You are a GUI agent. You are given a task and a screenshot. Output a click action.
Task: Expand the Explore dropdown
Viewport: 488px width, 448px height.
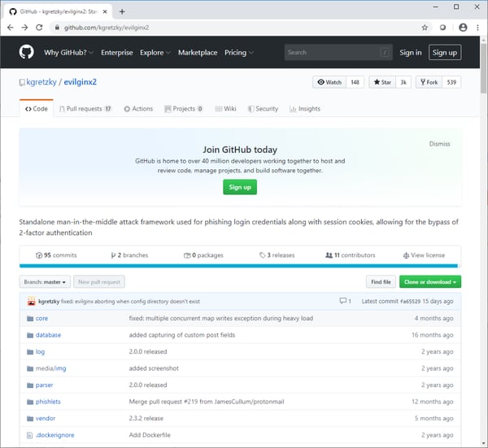point(155,52)
